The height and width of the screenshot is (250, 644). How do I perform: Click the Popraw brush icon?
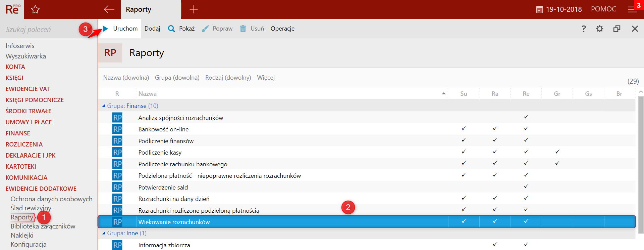(x=205, y=29)
